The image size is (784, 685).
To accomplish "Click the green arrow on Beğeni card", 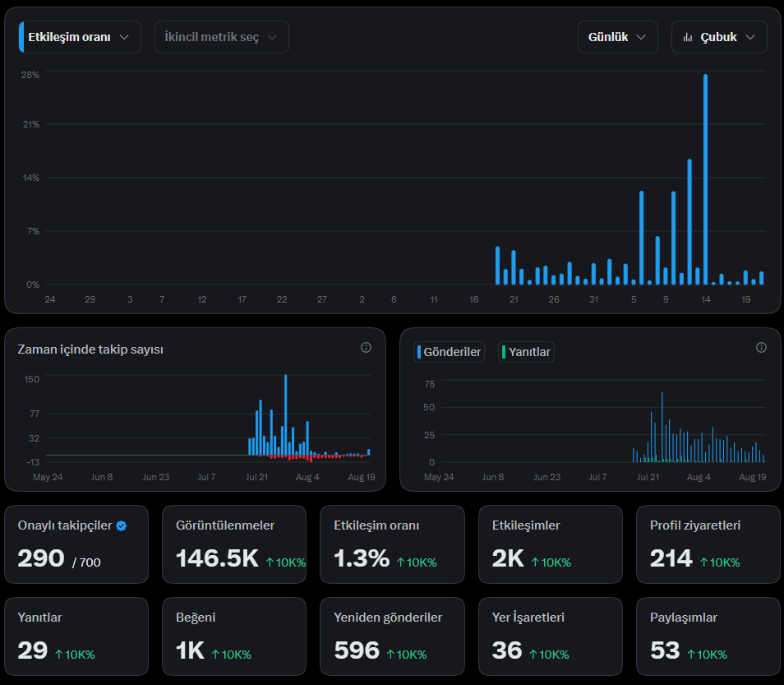I will (215, 655).
